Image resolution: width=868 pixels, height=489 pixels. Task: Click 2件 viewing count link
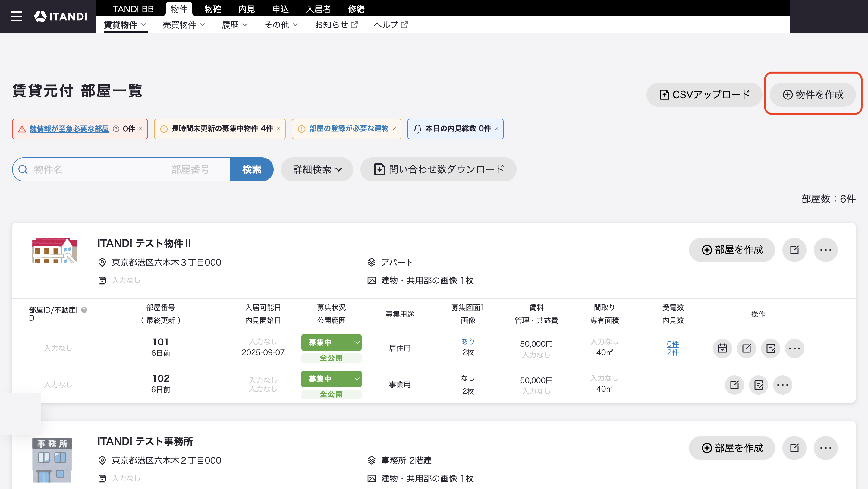coord(673,352)
